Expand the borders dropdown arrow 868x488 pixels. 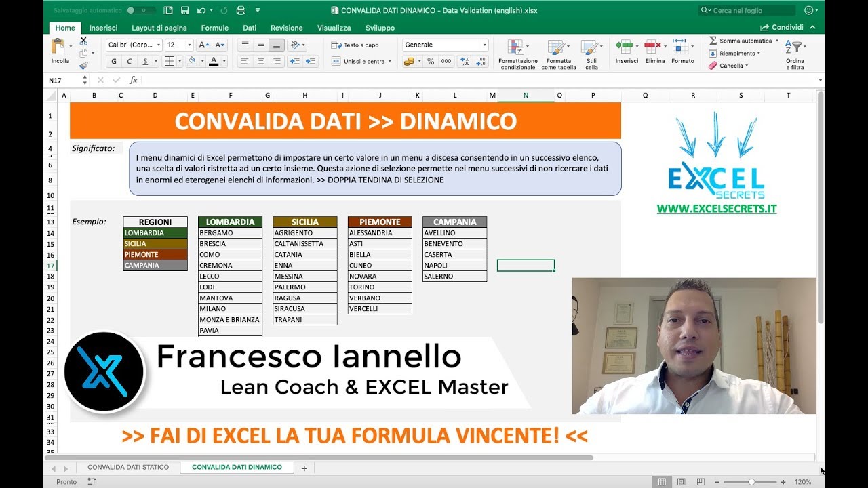pyautogui.click(x=179, y=61)
